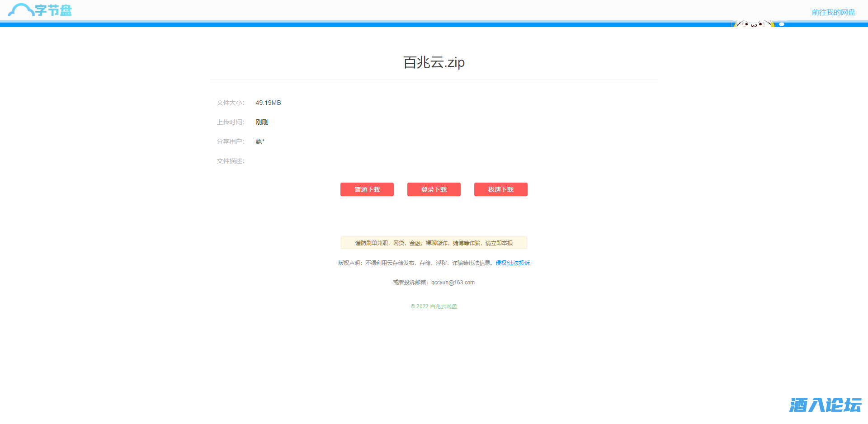Click the 分享用户 label

point(231,141)
